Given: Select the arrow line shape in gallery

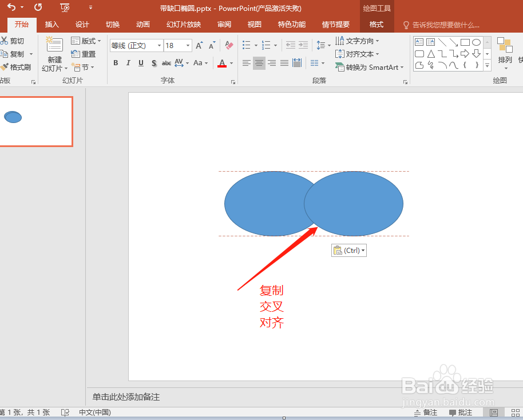Looking at the screenshot, I should (x=454, y=42).
